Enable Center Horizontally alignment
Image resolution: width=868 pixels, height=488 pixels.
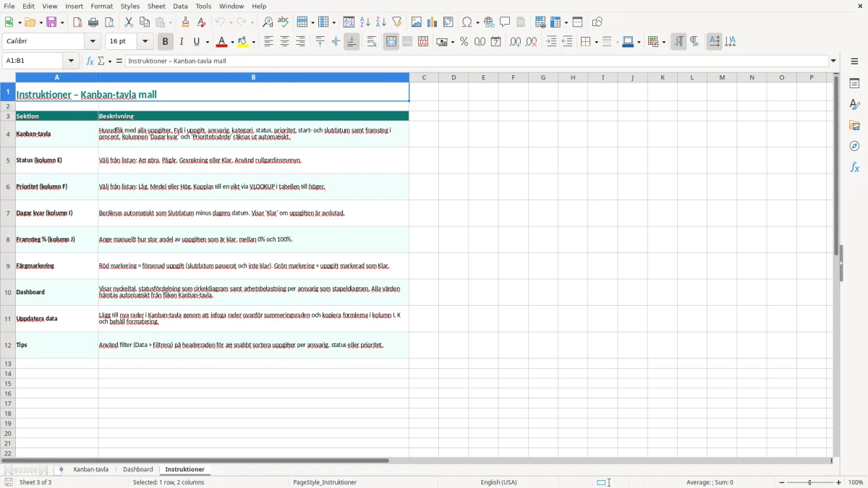point(284,42)
